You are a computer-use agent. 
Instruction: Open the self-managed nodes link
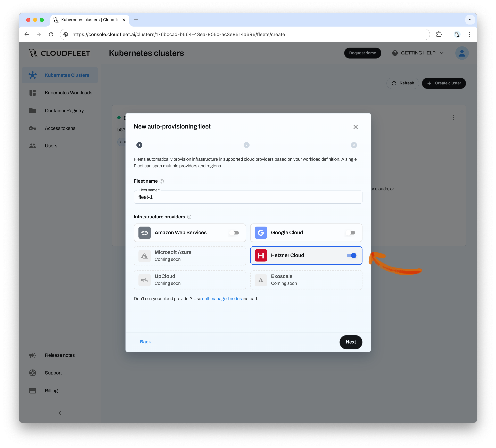222,299
